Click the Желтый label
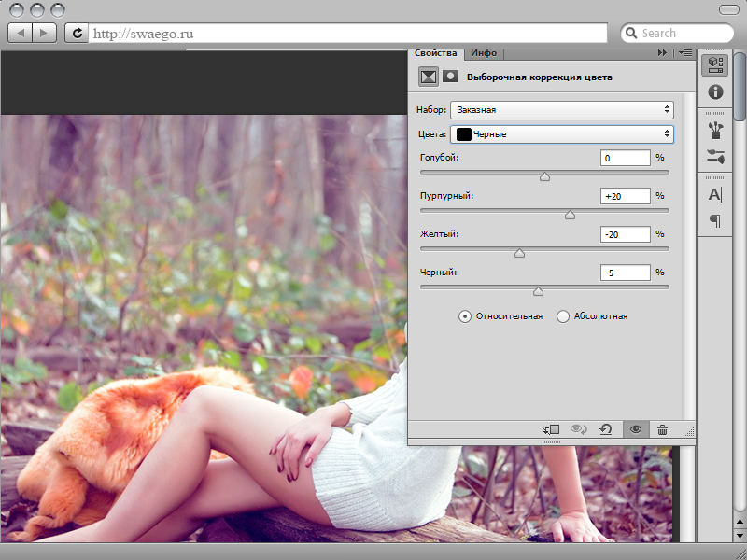This screenshot has width=747, height=560. coord(439,234)
